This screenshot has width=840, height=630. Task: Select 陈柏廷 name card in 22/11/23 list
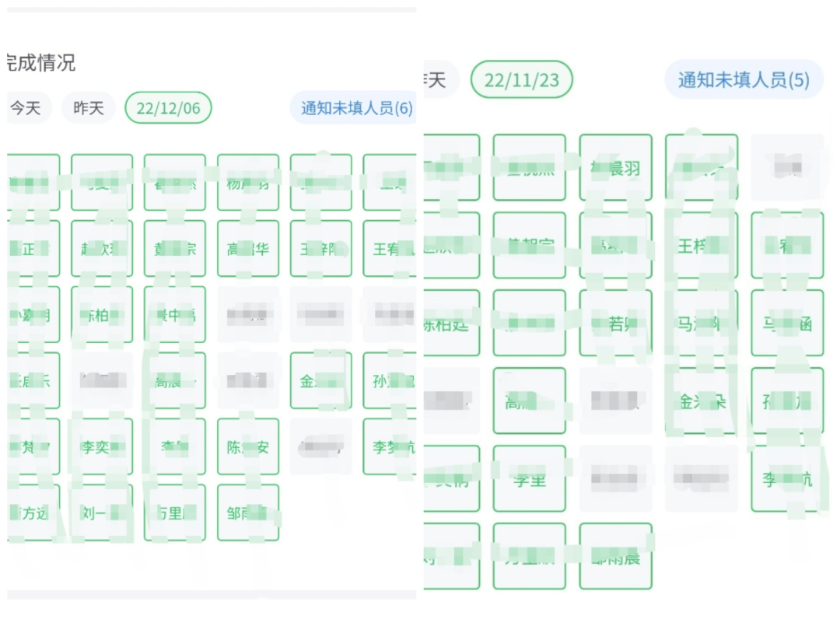(451, 323)
